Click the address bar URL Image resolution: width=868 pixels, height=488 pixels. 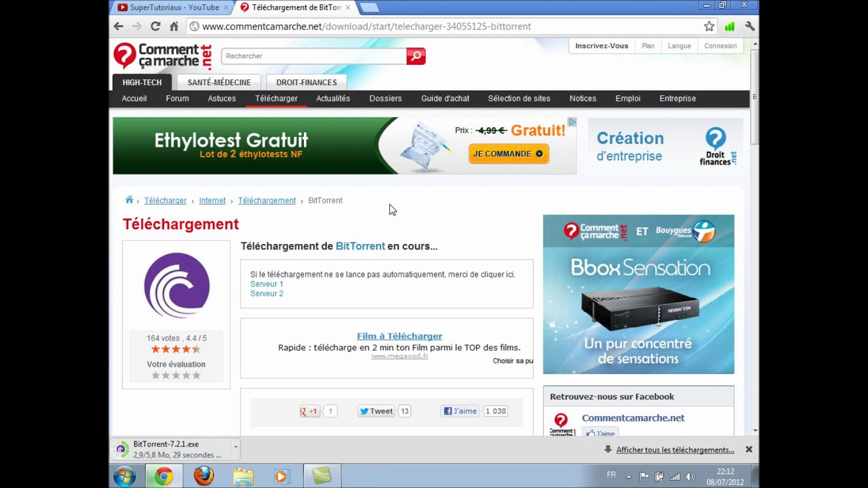[x=366, y=26]
